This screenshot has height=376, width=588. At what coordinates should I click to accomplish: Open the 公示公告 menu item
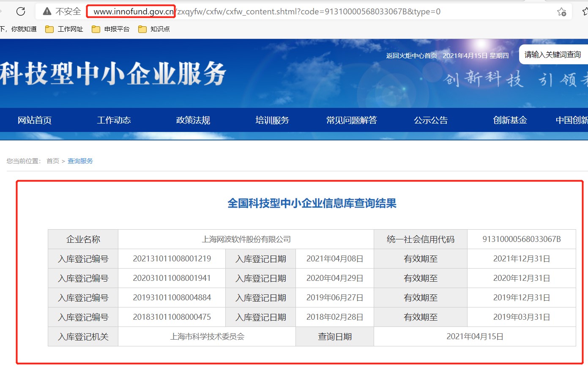pyautogui.click(x=431, y=120)
